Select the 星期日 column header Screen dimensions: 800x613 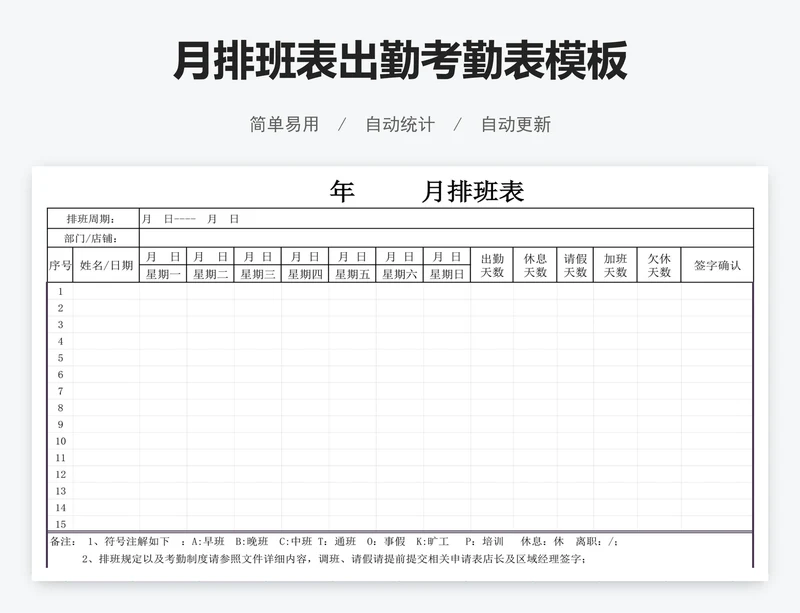point(446,274)
